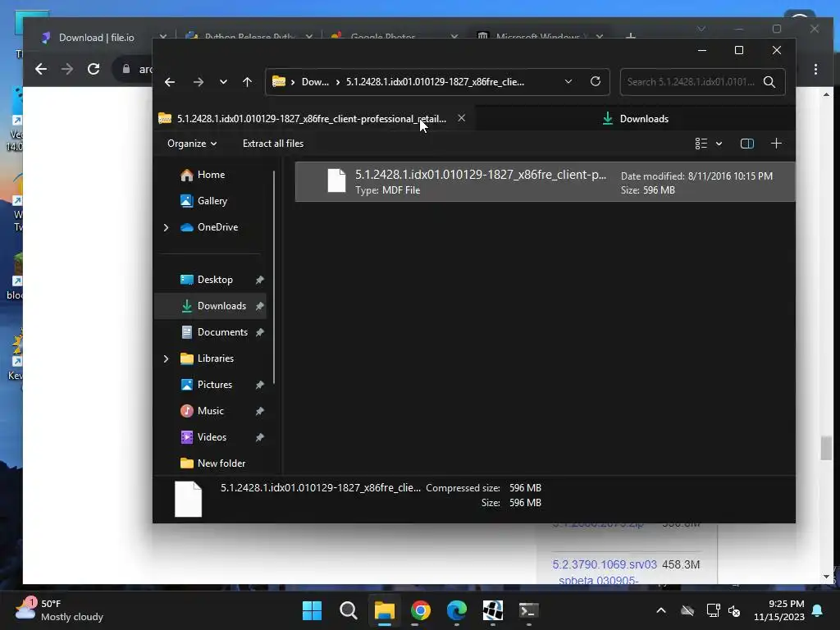Screen dimensions: 840x630
Task: Open Gallery in navigation pane
Action: point(212,201)
